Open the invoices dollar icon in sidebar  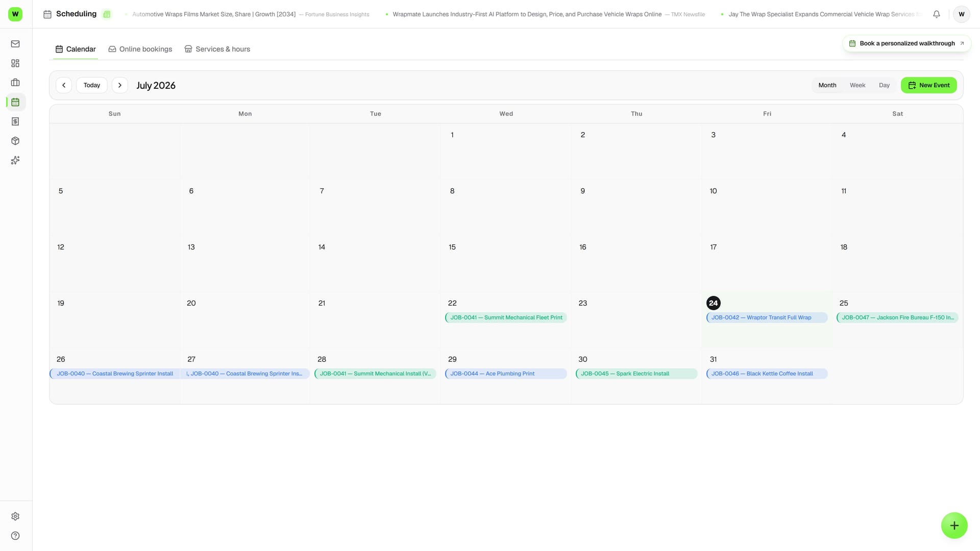click(x=15, y=121)
